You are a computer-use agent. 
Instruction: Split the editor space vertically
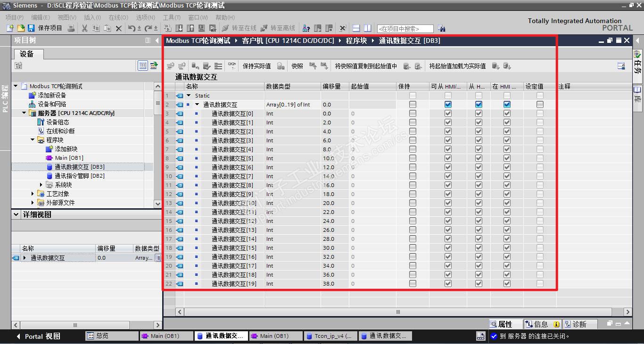pos(368,28)
